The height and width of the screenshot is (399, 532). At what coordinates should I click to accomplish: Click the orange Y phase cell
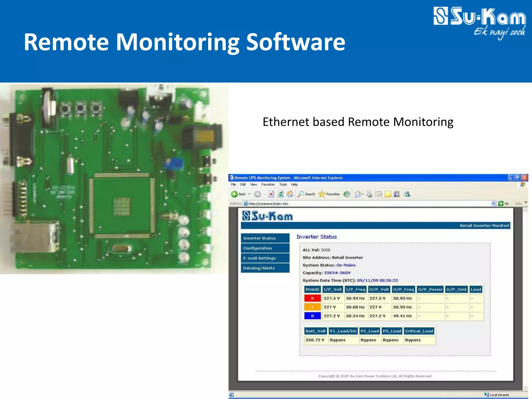tap(312, 307)
